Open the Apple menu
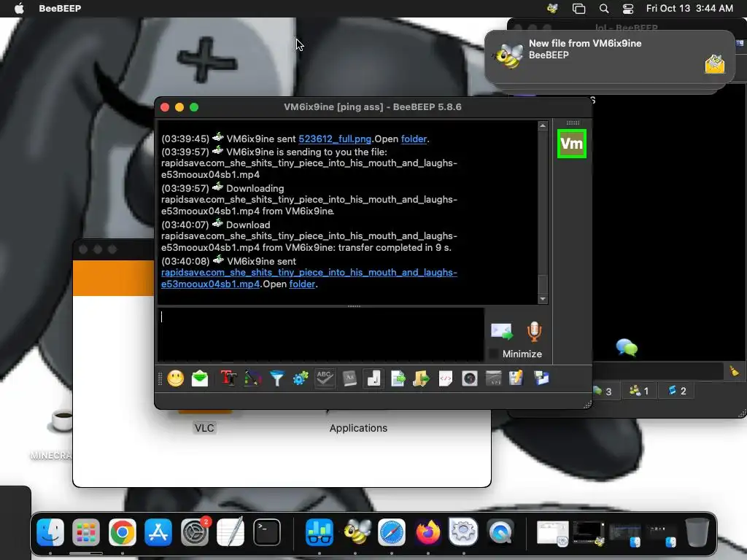Screen dimensions: 747x560 (19, 9)
